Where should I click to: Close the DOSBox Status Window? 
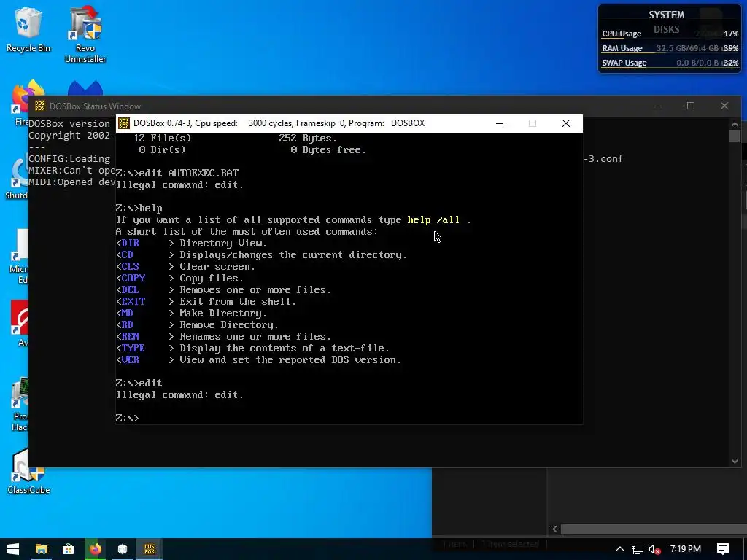pyautogui.click(x=724, y=106)
